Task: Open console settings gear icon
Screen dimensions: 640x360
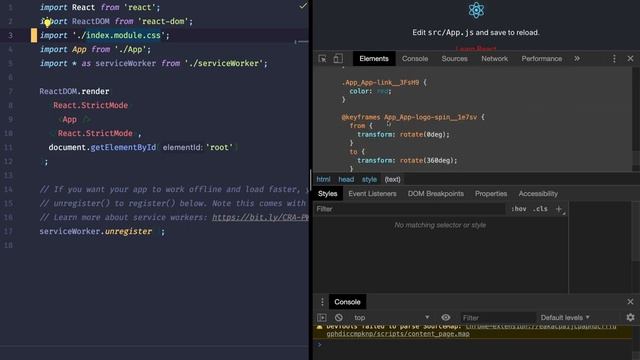Action: click(x=630, y=318)
